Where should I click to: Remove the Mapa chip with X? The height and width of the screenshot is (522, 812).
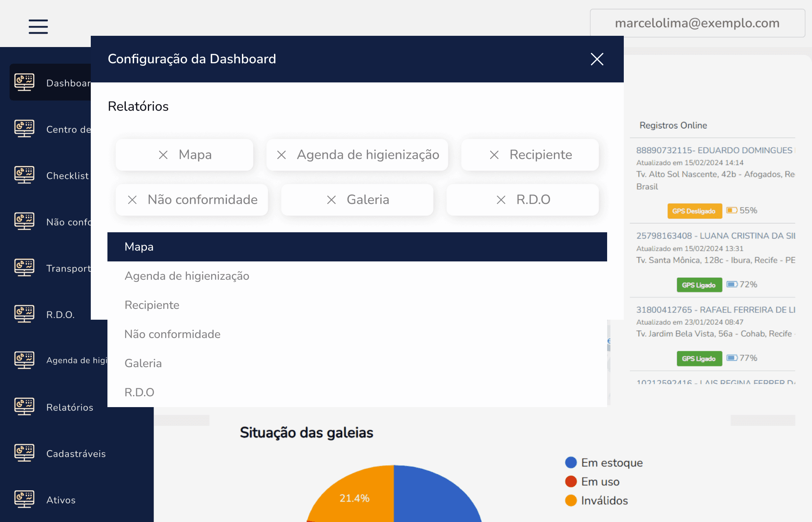(163, 155)
